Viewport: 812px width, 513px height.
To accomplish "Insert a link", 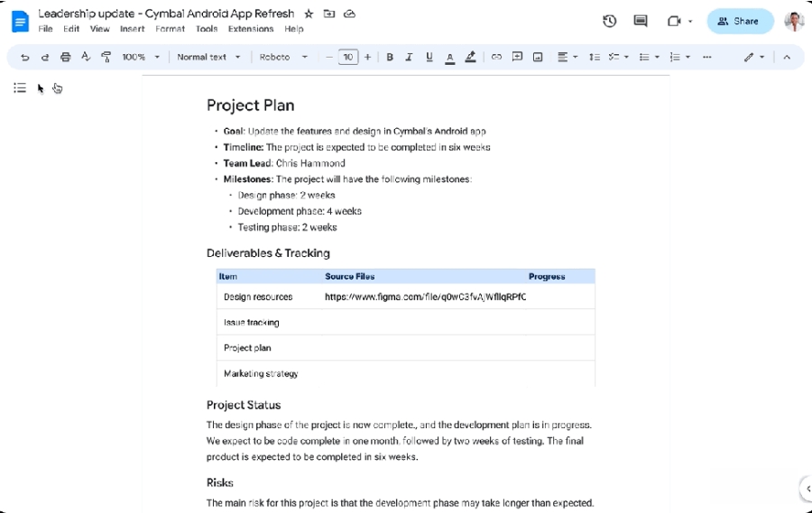I will pos(496,57).
